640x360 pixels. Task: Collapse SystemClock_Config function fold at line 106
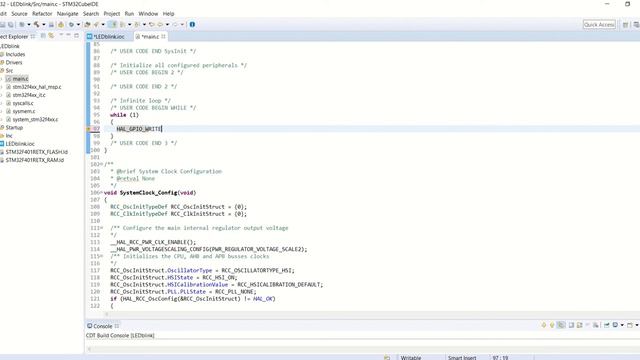tap(101, 193)
